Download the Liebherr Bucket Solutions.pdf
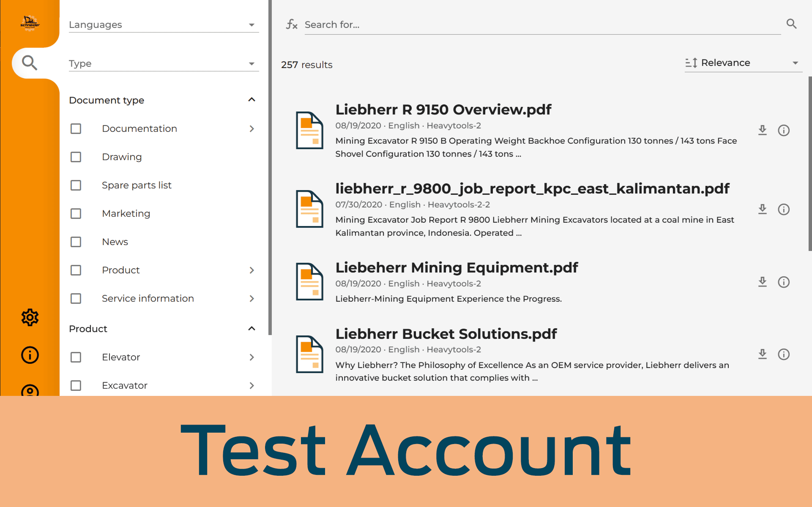Screen dimensions: 812x507 [x=763, y=354]
